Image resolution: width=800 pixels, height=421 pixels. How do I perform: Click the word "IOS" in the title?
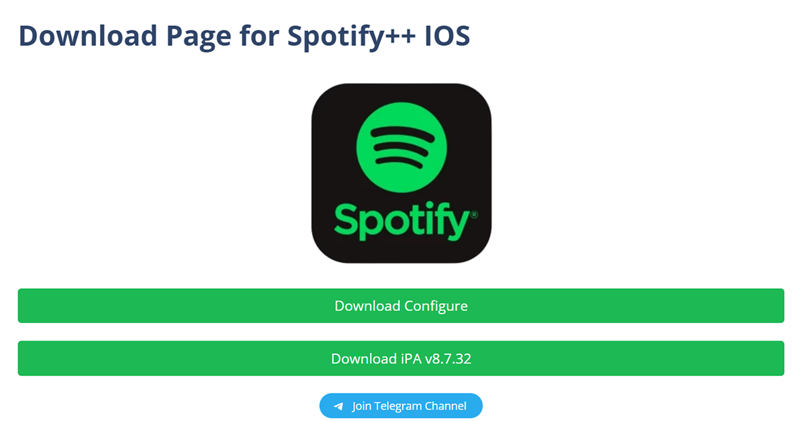[447, 36]
